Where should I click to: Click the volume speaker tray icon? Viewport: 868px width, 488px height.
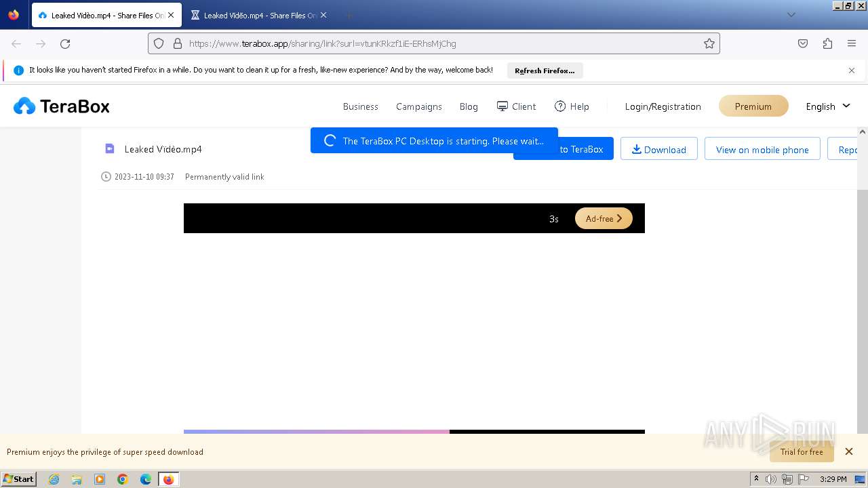click(771, 479)
